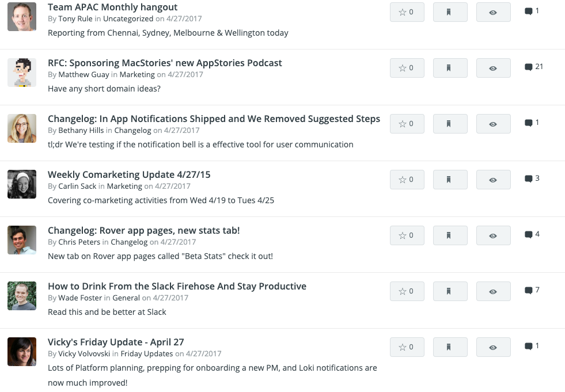Bookmark the Changelog Rover app pages post

[450, 235]
